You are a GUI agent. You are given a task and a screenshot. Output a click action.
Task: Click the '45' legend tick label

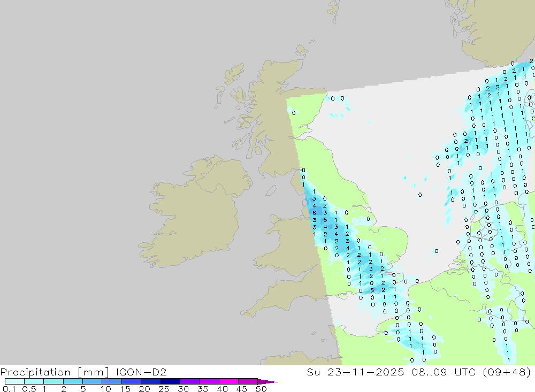click(x=242, y=389)
